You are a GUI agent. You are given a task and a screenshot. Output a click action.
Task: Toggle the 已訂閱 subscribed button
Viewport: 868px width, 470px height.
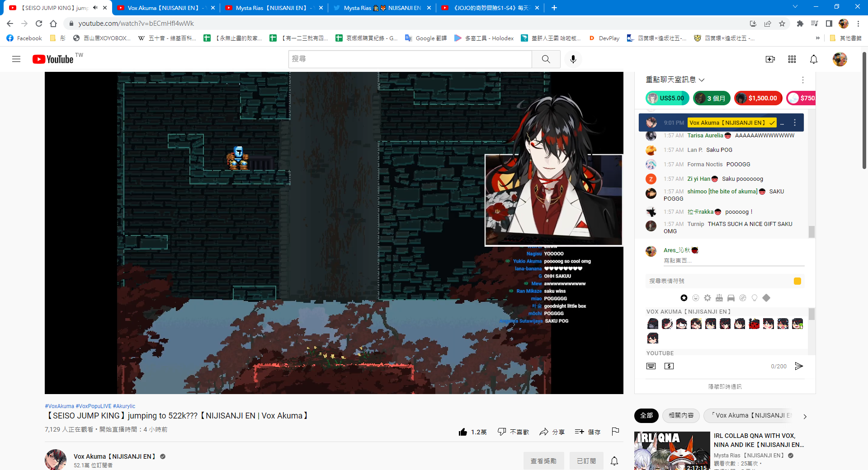point(586,461)
